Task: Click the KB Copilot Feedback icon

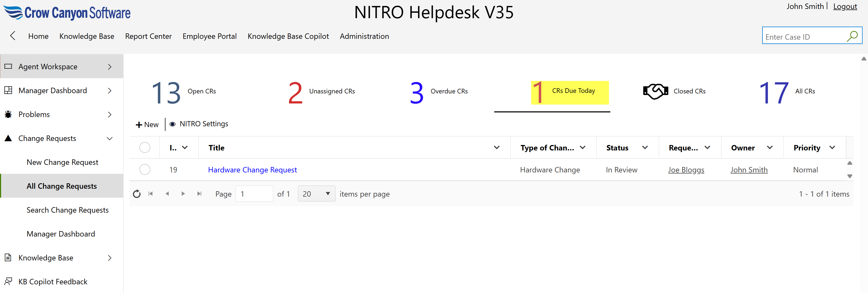Action: click(x=8, y=282)
